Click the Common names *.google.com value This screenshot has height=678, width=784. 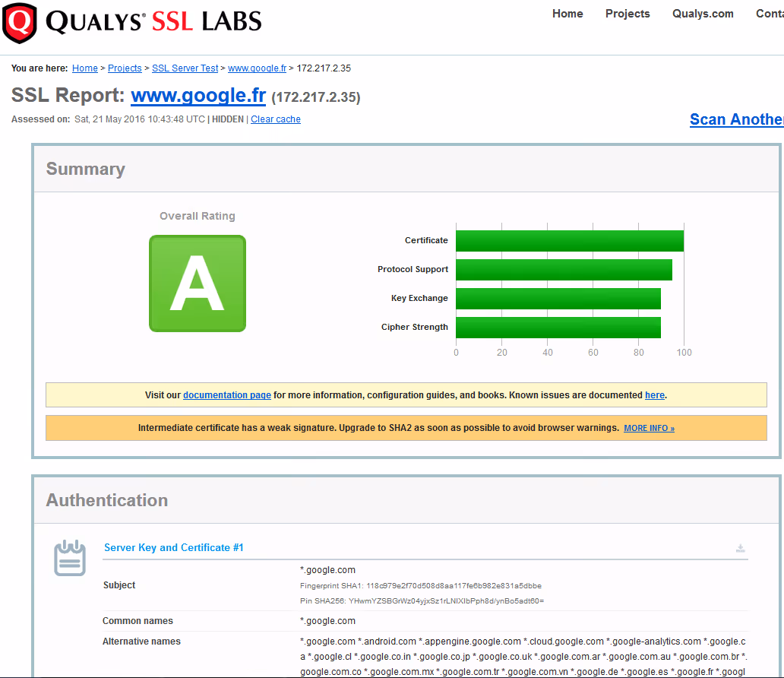[327, 620]
